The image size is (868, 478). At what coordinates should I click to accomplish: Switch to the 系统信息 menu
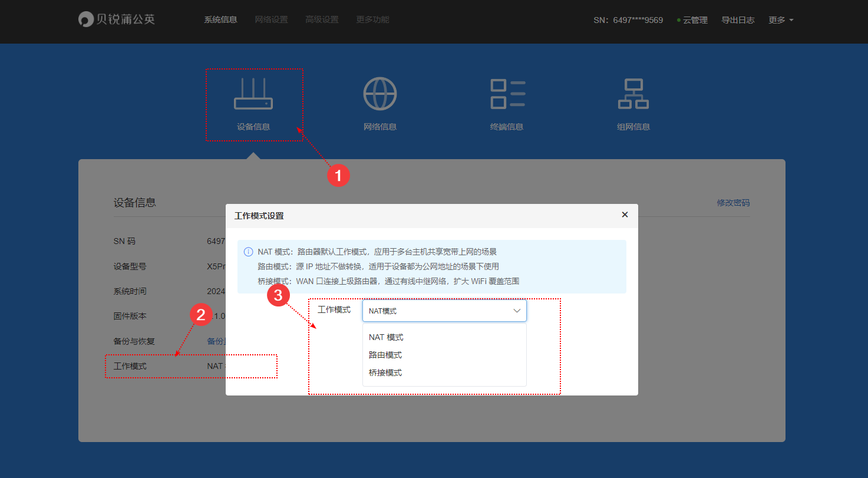pyautogui.click(x=221, y=19)
